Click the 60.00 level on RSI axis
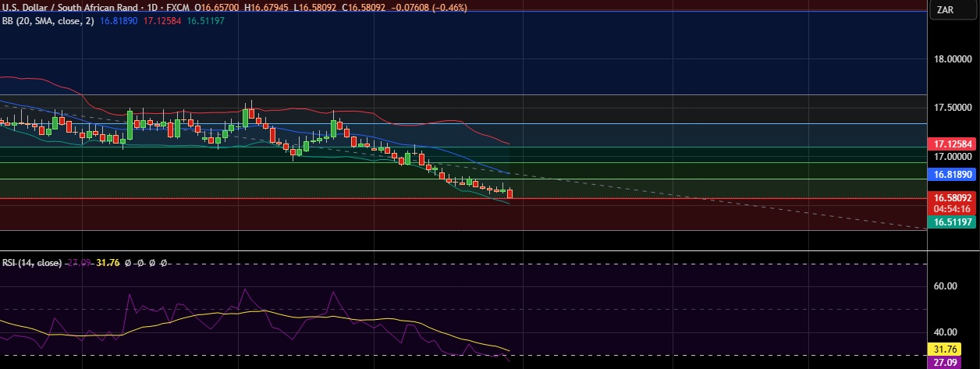The image size is (980, 369). [945, 286]
